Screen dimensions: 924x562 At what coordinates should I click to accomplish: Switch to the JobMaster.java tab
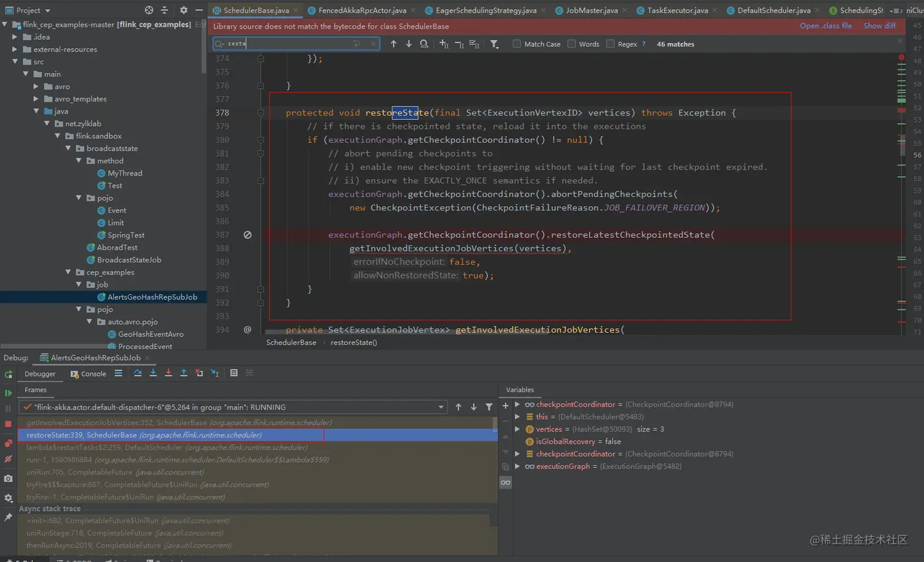point(591,10)
